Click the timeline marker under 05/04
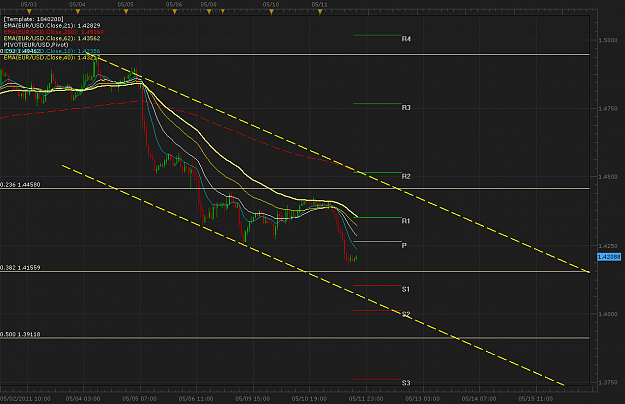 pyautogui.click(x=78, y=12)
